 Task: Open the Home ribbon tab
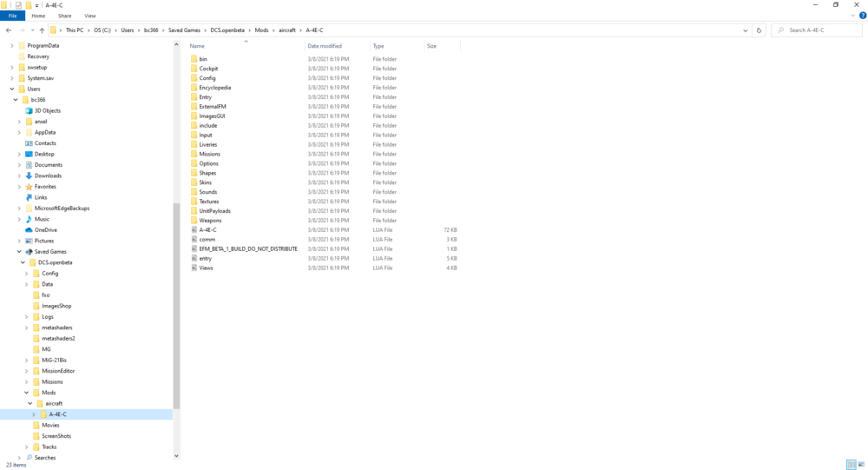coord(38,16)
